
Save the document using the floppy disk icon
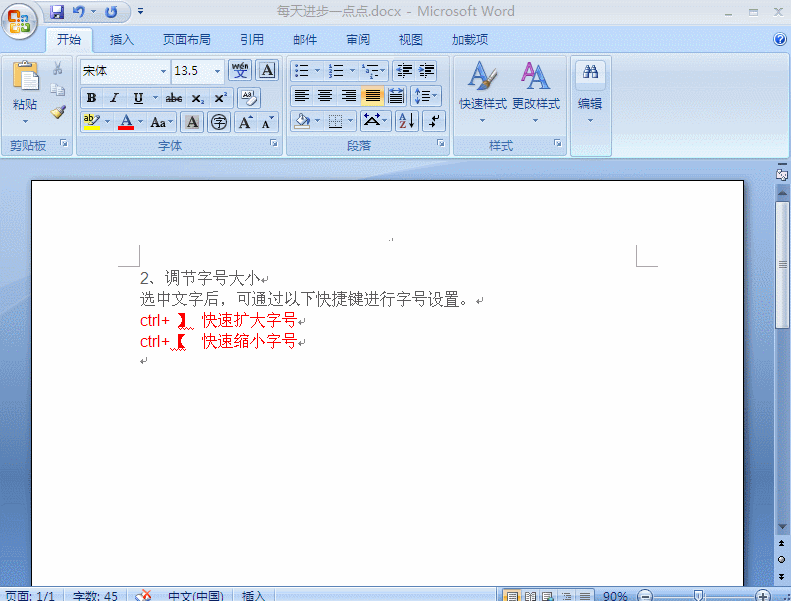coord(57,12)
